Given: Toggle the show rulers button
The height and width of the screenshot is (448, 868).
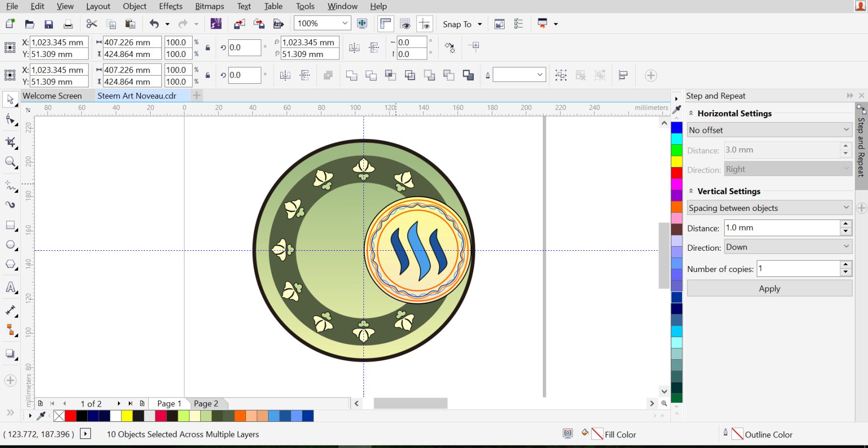Looking at the screenshot, I should click(386, 24).
